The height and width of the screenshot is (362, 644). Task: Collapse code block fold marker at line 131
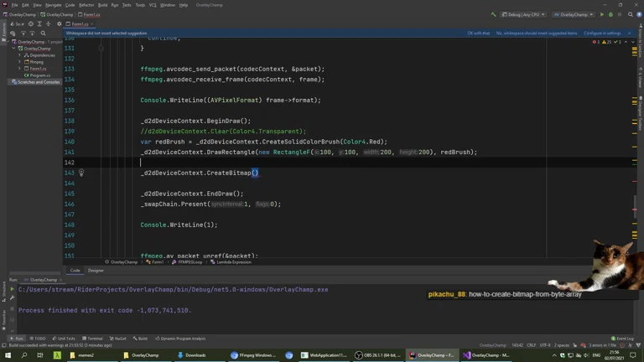pyautogui.click(x=101, y=49)
